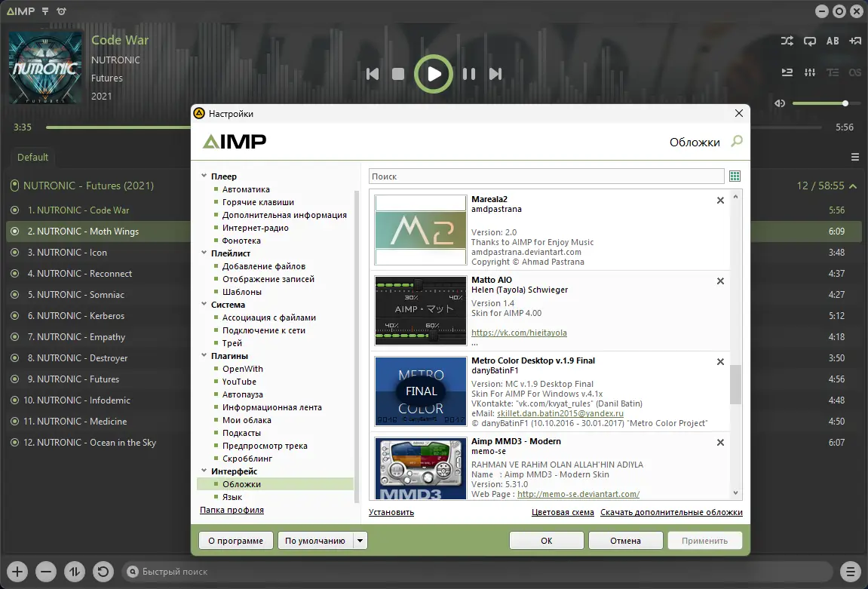Click the alarm scheduler icon in title bar
The width and height of the screenshot is (868, 589).
point(61,11)
